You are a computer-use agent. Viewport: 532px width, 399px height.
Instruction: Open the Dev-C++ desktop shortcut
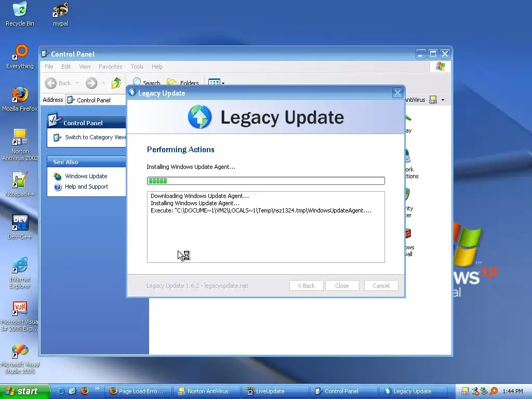click(x=20, y=227)
